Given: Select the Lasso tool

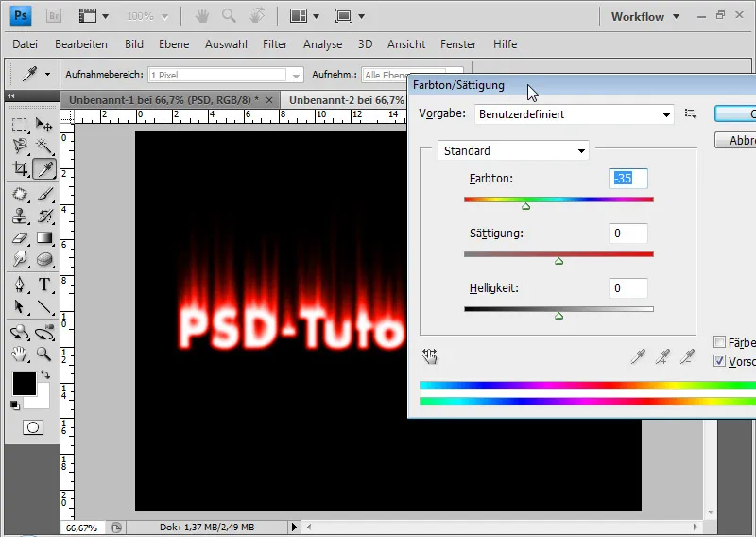Looking at the screenshot, I should click(x=19, y=146).
